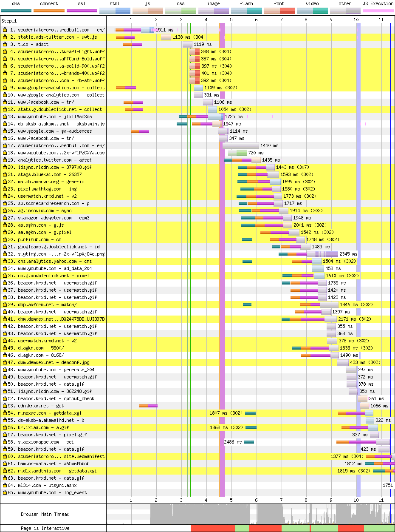Click the lock icon beside ds-aksb-a.akam aksb.min.js

(5, 124)
